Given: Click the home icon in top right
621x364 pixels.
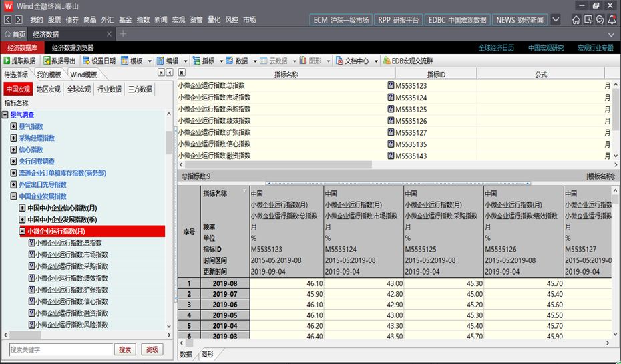Looking at the screenshot, I should (576, 20).
